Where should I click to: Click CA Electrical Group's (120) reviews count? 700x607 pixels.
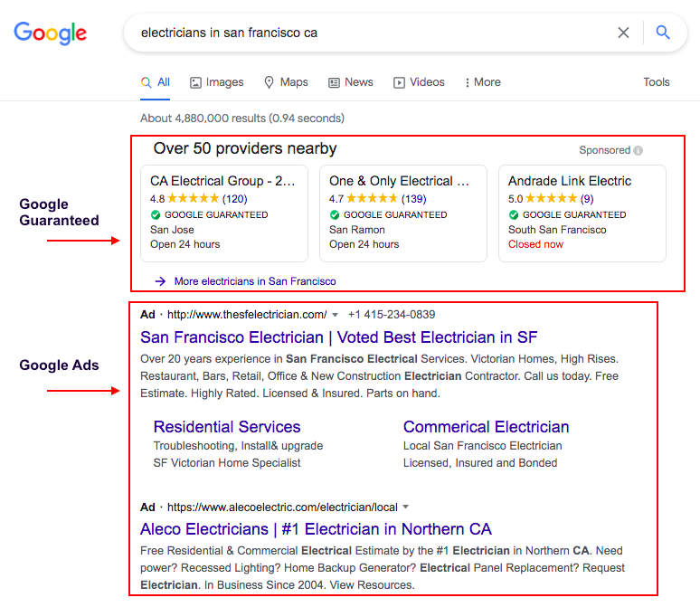[x=235, y=199]
